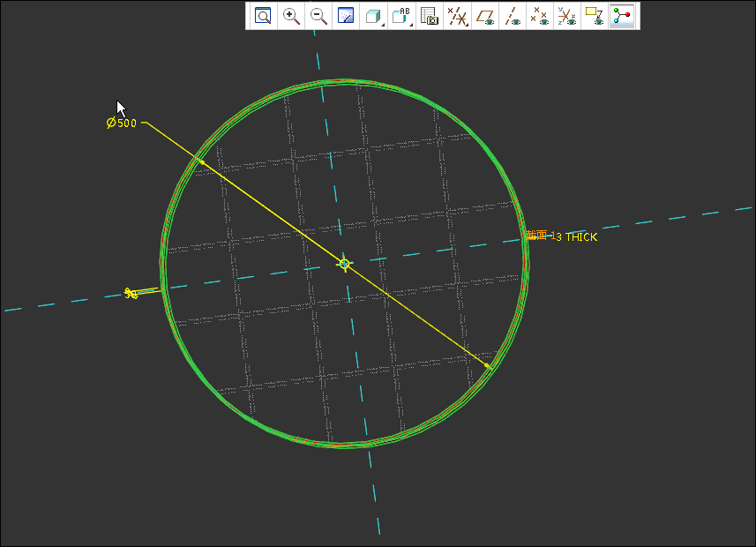This screenshot has height=547, width=756.
Task: Open the View Manager
Action: (429, 16)
